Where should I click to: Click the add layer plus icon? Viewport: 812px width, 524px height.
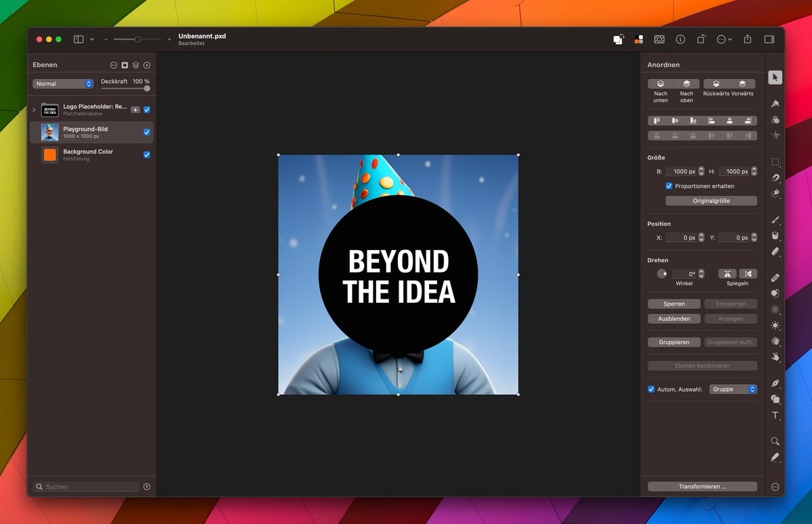click(x=147, y=65)
